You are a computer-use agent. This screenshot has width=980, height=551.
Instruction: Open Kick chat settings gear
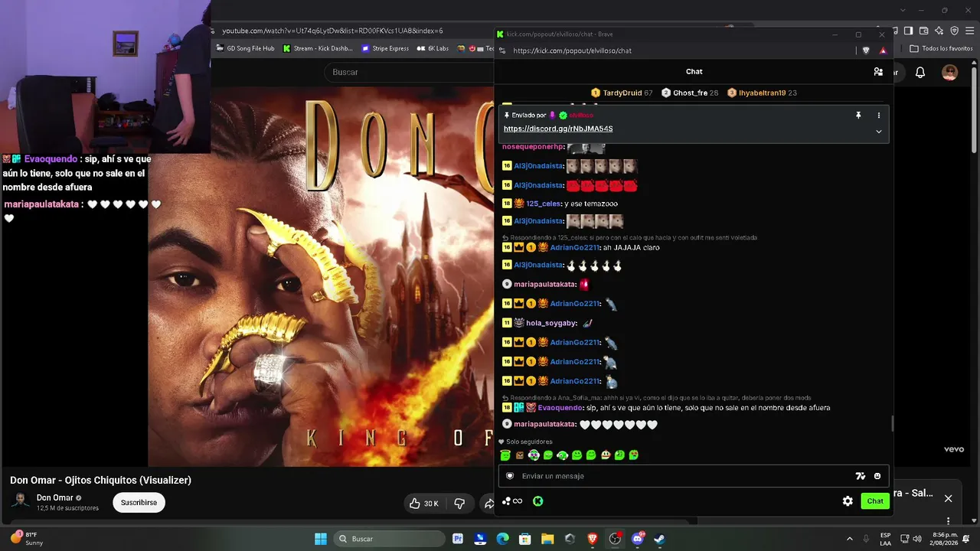[848, 501]
